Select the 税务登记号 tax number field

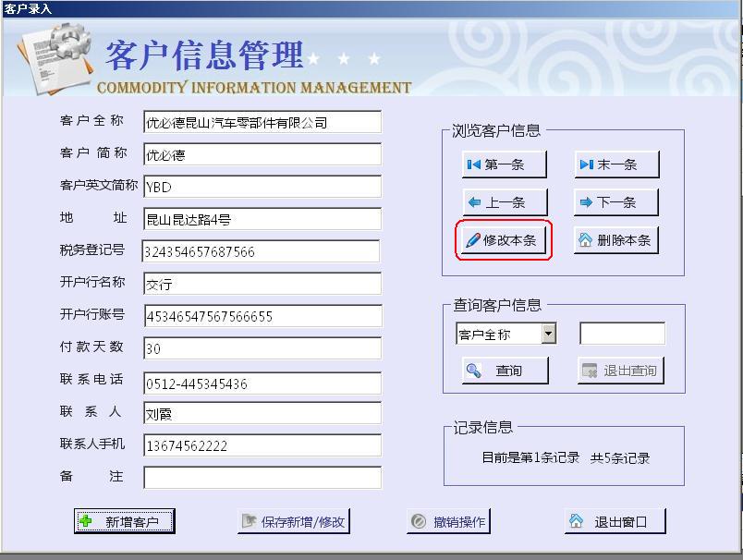coord(261,251)
